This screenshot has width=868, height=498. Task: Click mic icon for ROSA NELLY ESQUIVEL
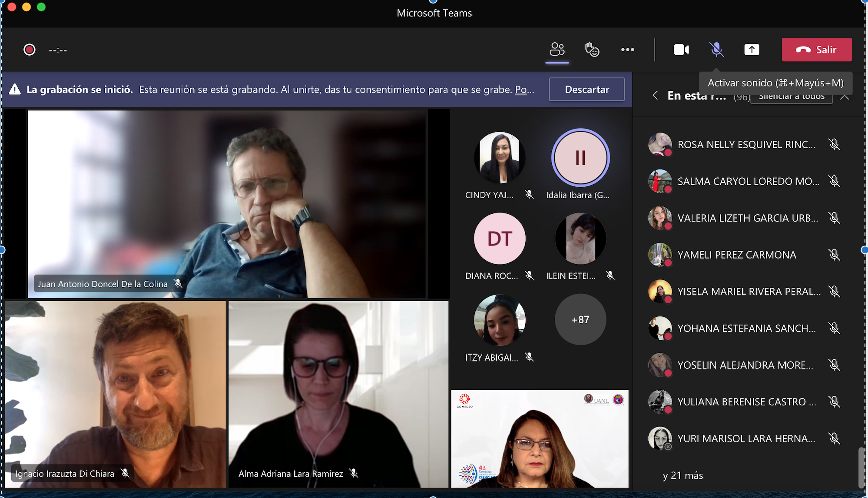(834, 144)
